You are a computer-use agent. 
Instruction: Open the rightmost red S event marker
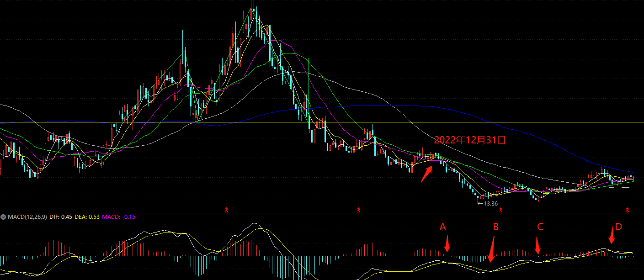tap(628, 210)
